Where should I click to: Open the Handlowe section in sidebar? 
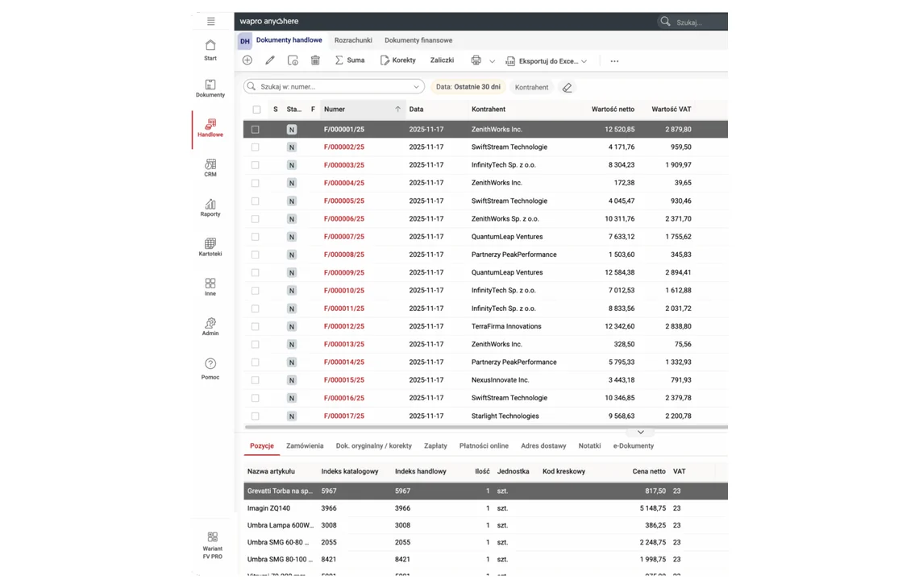210,128
